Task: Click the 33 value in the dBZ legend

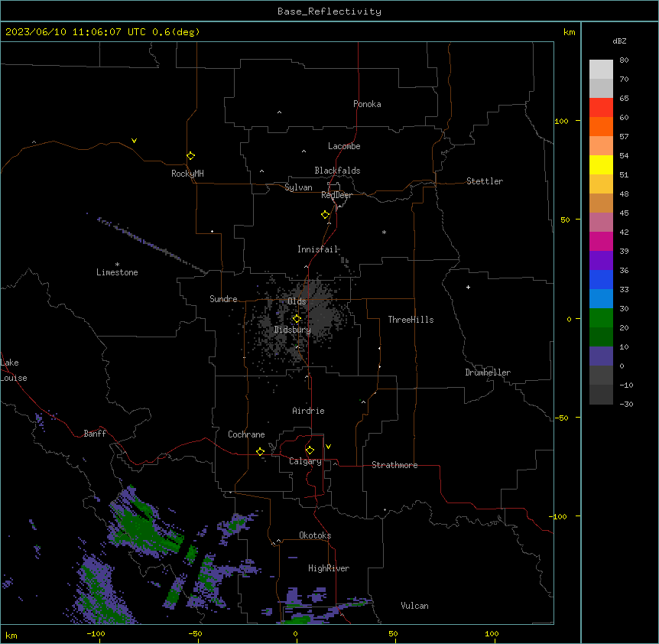Action: [x=624, y=289]
